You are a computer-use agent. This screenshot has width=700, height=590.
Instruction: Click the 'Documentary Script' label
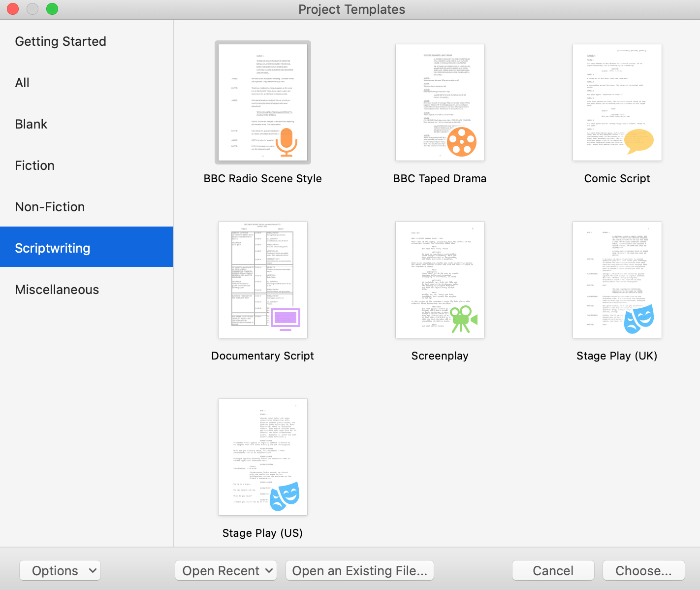(263, 356)
